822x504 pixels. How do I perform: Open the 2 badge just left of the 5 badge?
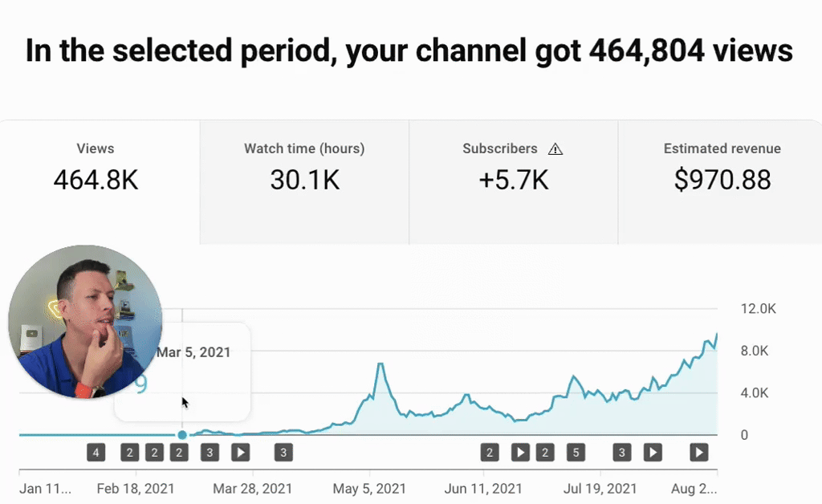point(545,453)
